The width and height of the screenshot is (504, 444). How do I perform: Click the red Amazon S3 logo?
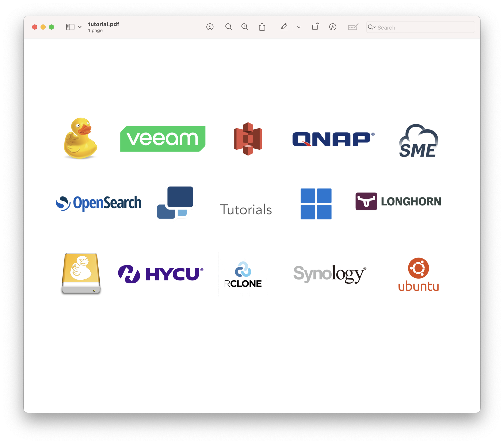pos(248,139)
